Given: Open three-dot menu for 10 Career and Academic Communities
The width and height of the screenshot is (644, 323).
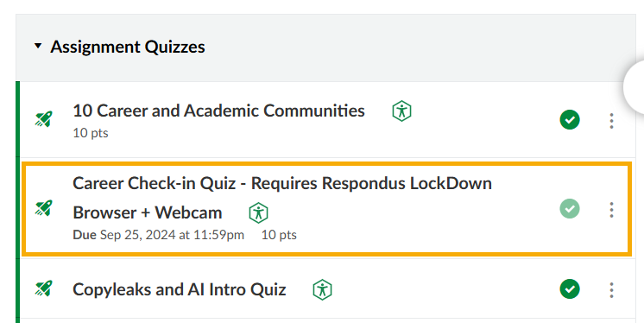Looking at the screenshot, I should [611, 121].
